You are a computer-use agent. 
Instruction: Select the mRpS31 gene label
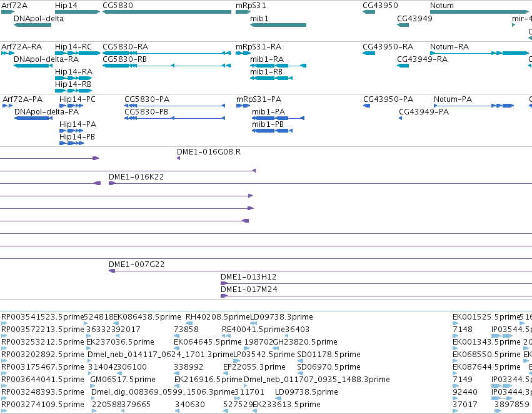(x=251, y=6)
